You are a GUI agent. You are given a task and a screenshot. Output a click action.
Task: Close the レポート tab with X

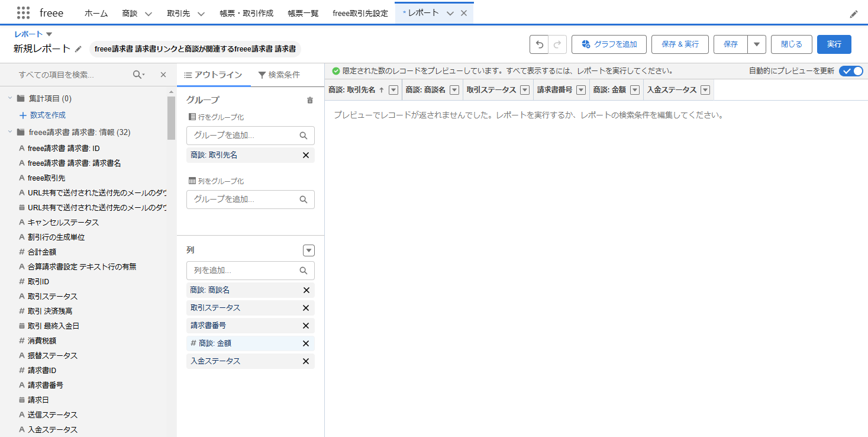pyautogui.click(x=463, y=13)
